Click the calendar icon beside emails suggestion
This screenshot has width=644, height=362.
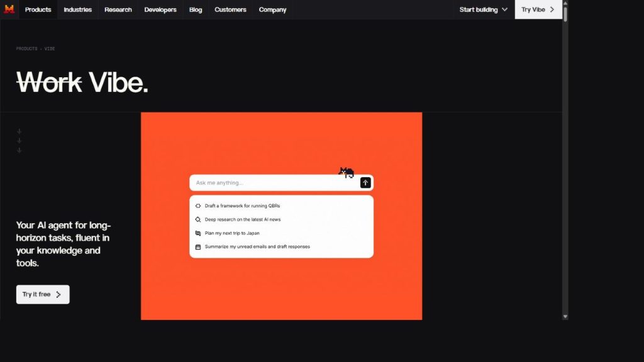(198, 247)
